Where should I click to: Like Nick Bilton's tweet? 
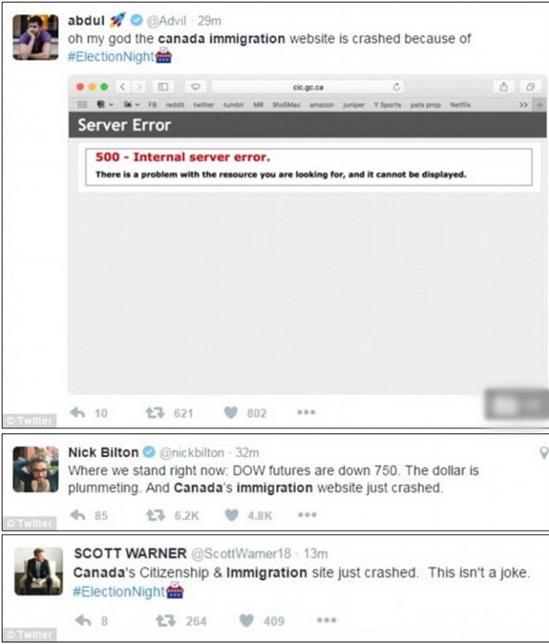point(232,515)
